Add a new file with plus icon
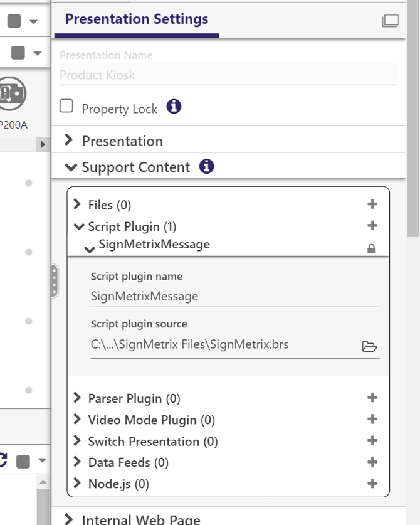Image resolution: width=420 pixels, height=525 pixels. pyautogui.click(x=372, y=204)
